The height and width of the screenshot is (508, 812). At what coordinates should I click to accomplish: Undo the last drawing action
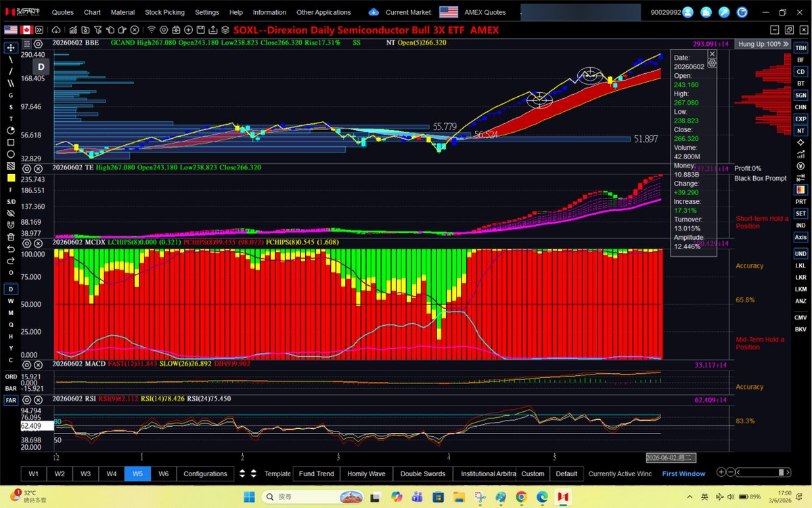point(11,249)
